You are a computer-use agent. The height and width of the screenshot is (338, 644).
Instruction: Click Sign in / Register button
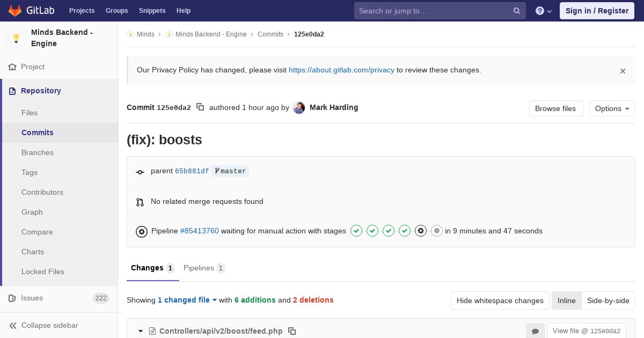pos(597,11)
